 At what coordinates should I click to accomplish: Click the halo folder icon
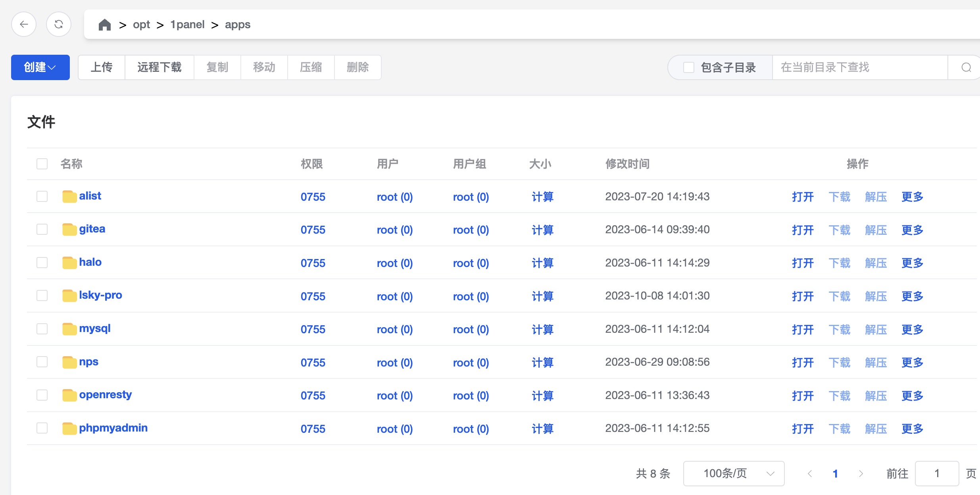[x=69, y=263]
